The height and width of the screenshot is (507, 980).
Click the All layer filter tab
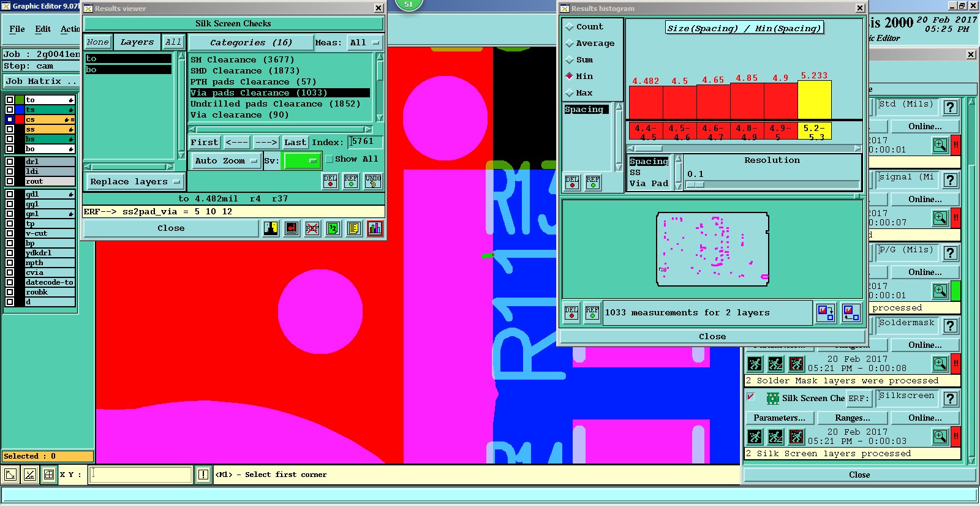[x=173, y=42]
